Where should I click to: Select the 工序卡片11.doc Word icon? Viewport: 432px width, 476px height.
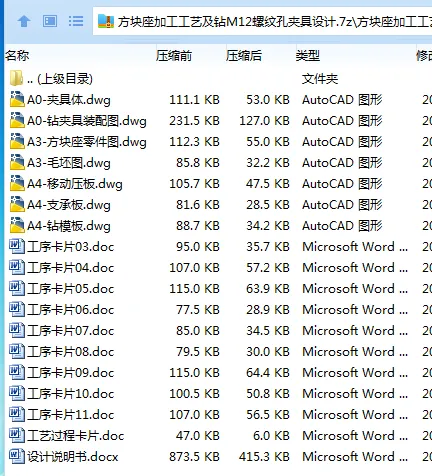[17, 414]
